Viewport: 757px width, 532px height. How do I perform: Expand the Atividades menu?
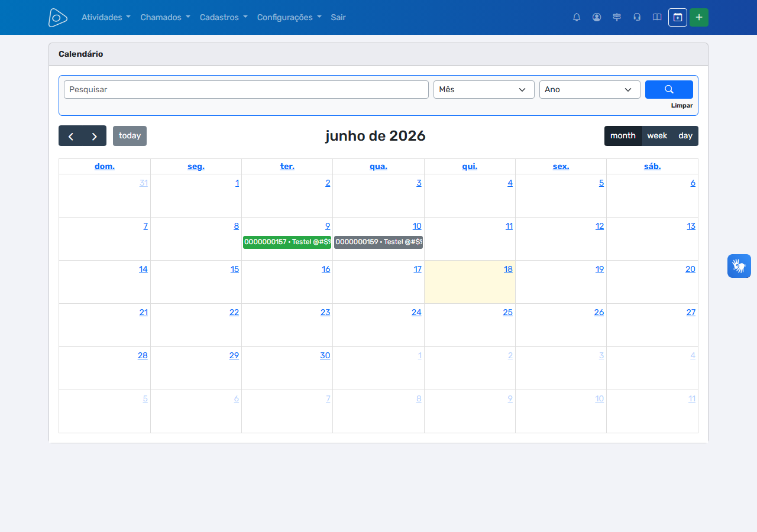click(106, 17)
